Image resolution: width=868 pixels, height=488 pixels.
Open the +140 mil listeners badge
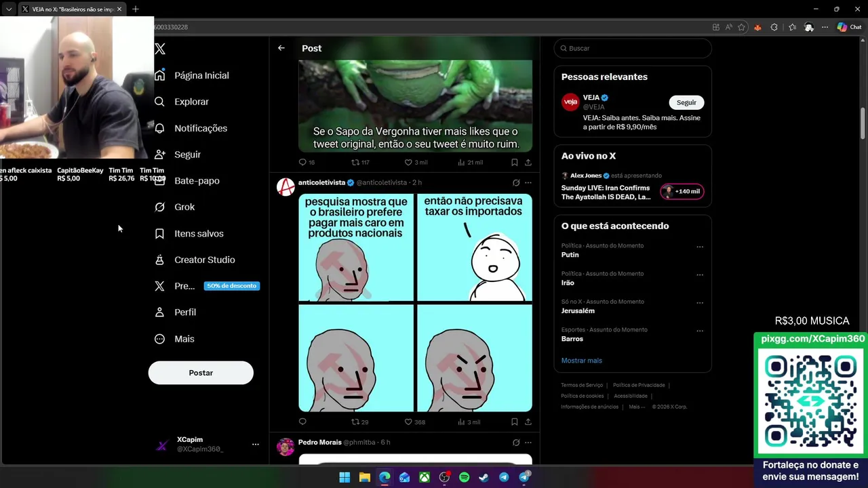pyautogui.click(x=682, y=191)
